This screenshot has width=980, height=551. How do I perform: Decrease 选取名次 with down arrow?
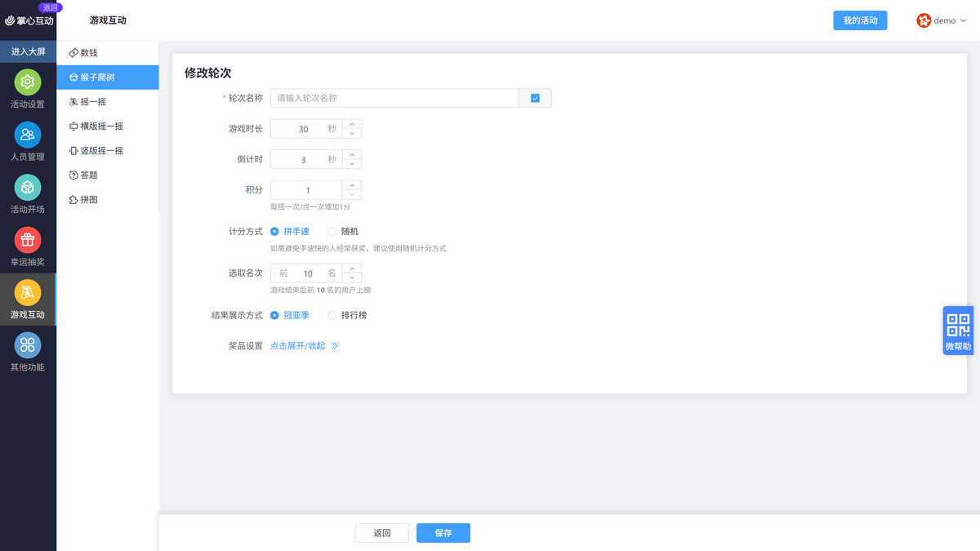352,278
